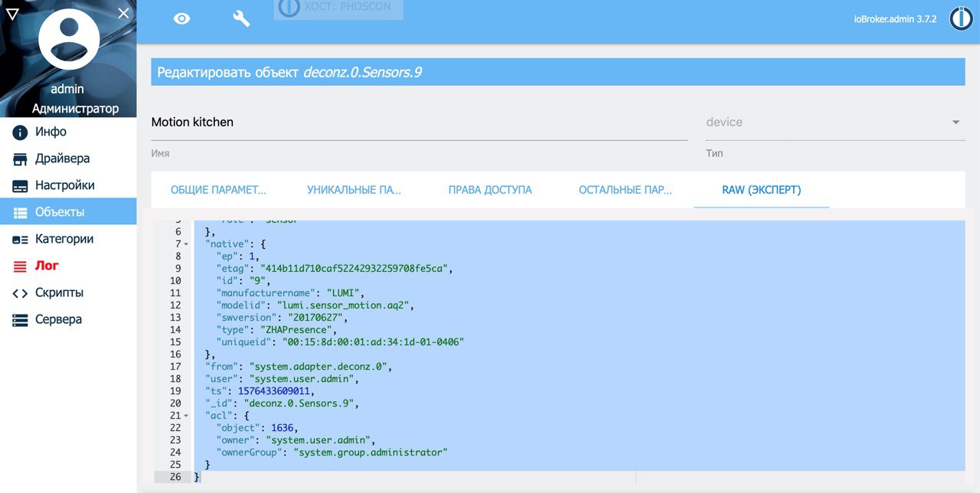980x493 pixels.
Task: Open the Инфо menu entry
Action: 68,132
